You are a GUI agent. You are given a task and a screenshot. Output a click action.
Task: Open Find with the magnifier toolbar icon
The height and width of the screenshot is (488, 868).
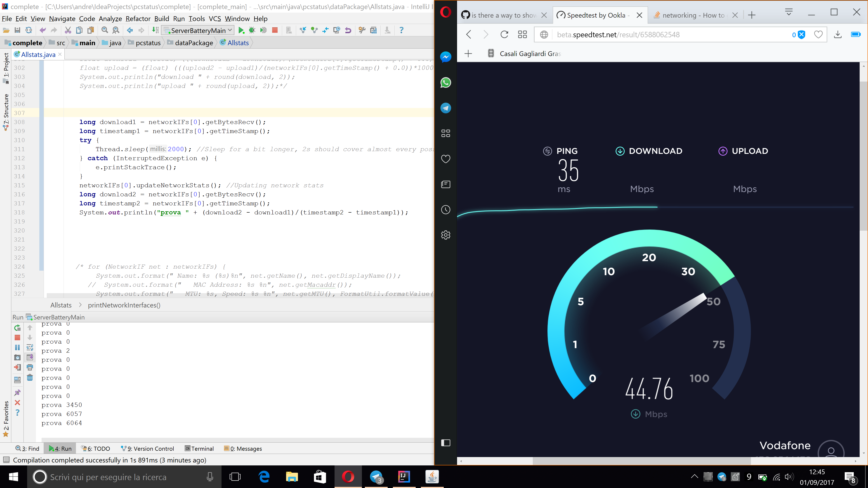pyautogui.click(x=105, y=30)
